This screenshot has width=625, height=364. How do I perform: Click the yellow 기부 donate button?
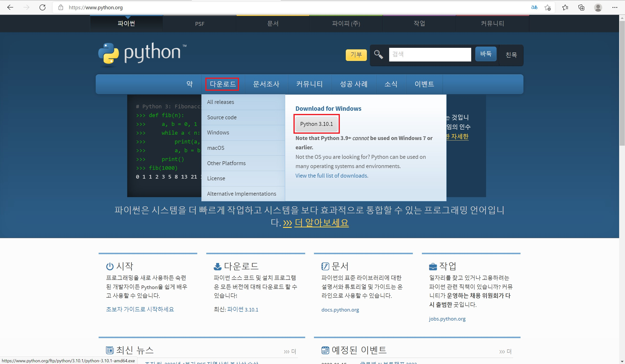pyautogui.click(x=356, y=55)
